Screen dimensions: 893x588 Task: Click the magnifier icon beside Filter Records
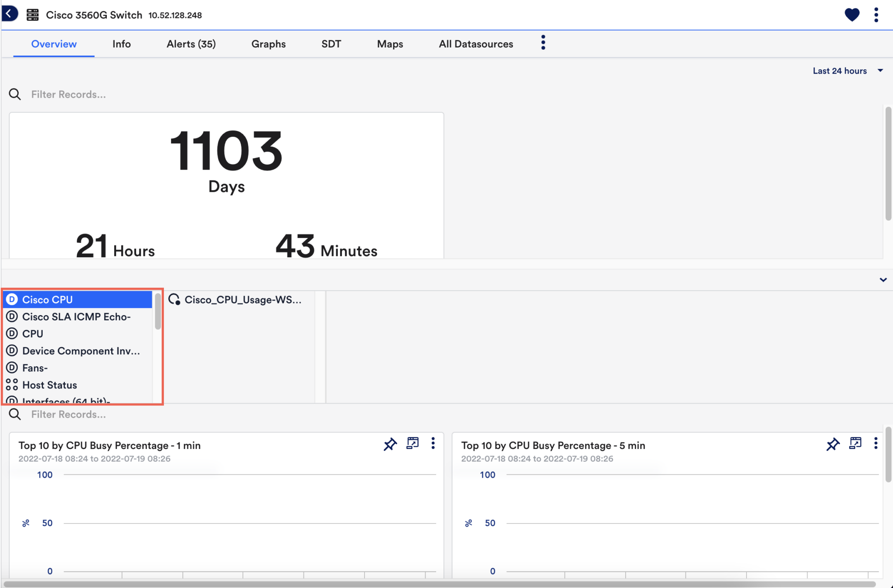click(x=14, y=94)
